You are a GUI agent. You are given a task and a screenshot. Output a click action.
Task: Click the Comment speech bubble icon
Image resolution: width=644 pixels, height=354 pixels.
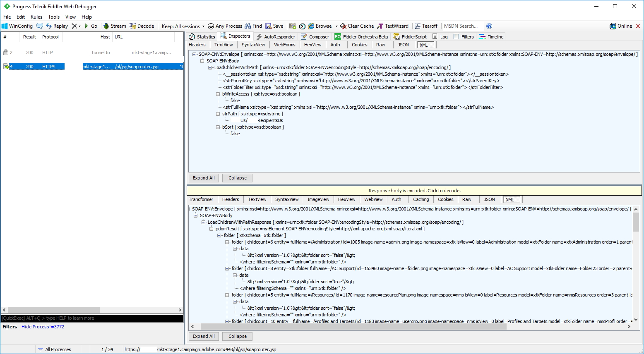click(40, 26)
